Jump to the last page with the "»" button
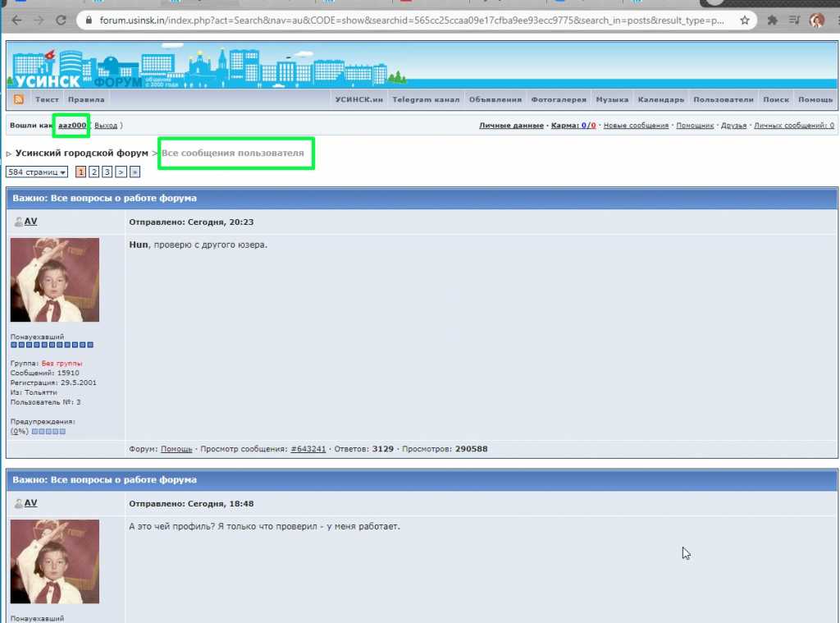840x623 pixels. (135, 172)
